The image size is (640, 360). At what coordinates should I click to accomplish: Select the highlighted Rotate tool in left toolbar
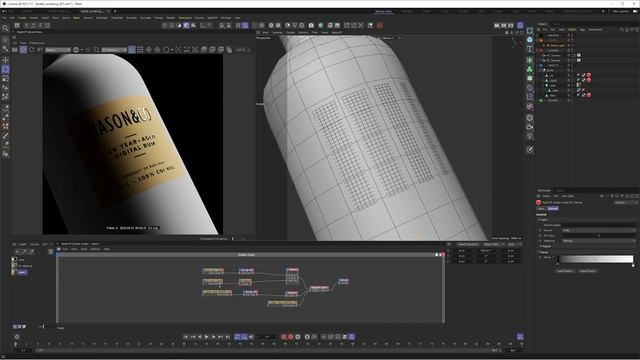pos(5,69)
